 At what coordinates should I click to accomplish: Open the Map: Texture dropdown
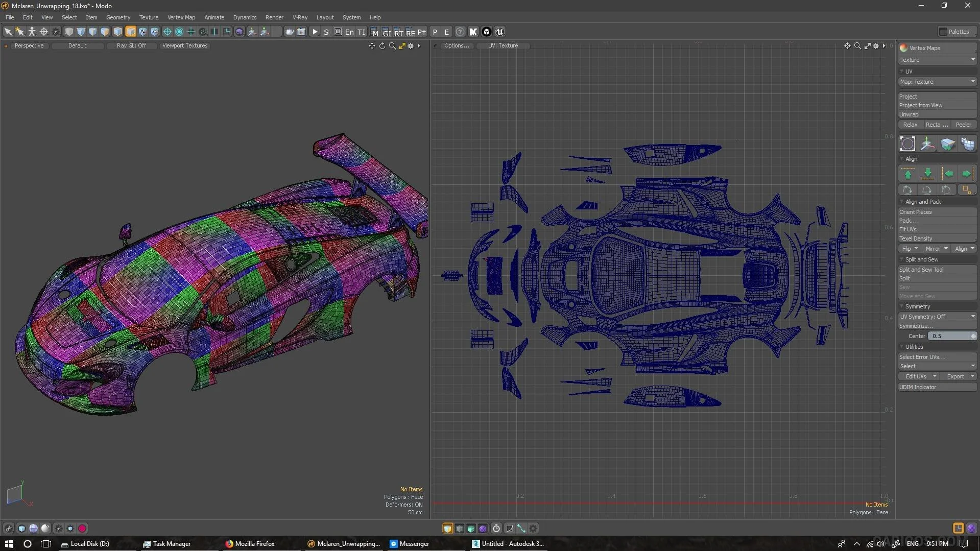tap(937, 82)
